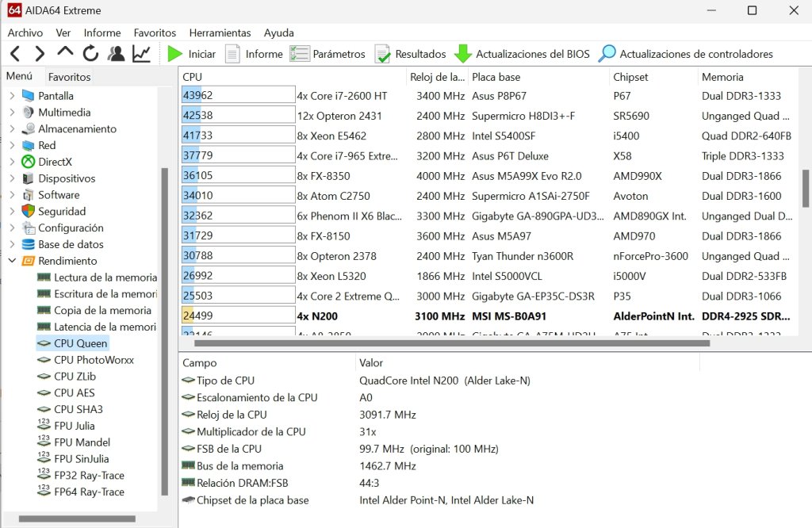The width and height of the screenshot is (812, 528).
Task: Select the DirectX Xbox icon
Action: [x=28, y=162]
